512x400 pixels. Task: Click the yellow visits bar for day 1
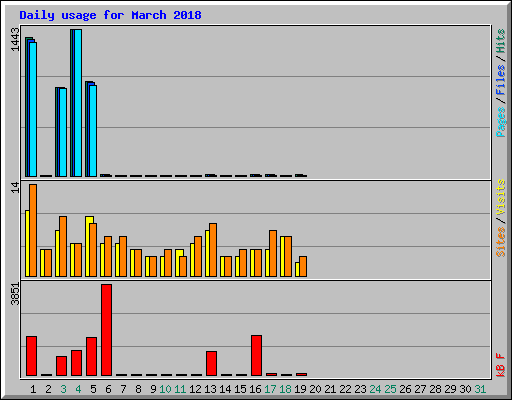pos(27,243)
